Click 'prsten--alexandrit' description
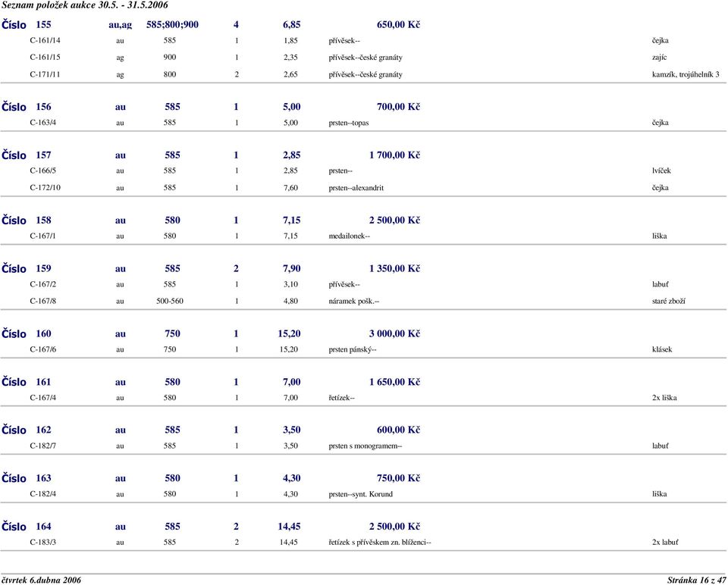 point(356,188)
